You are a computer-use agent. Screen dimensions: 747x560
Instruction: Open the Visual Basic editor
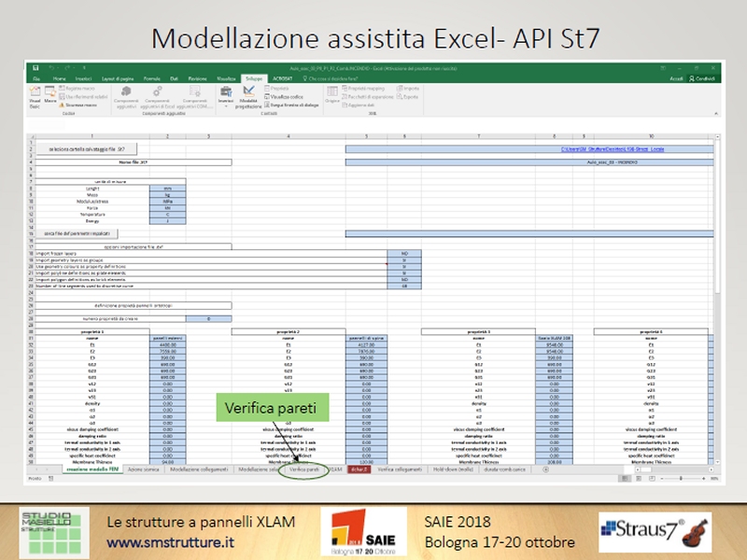[35, 99]
